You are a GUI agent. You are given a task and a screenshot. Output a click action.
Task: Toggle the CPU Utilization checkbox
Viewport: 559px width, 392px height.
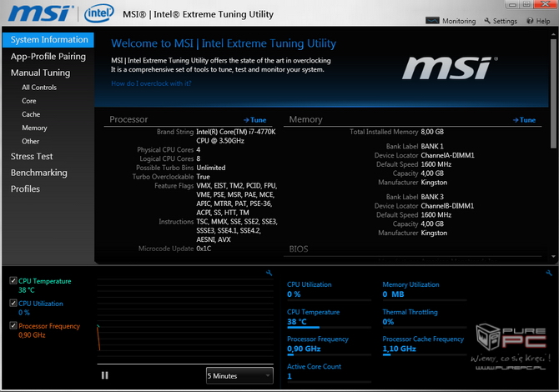pyautogui.click(x=13, y=304)
